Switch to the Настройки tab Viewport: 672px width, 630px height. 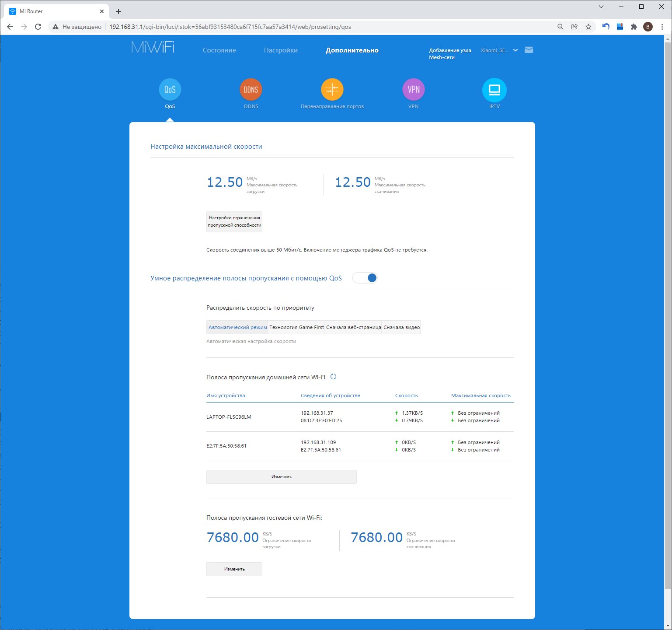click(281, 50)
